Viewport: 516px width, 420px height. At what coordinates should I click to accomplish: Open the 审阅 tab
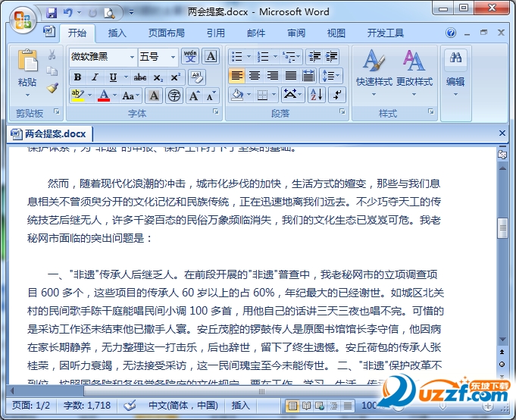296,33
